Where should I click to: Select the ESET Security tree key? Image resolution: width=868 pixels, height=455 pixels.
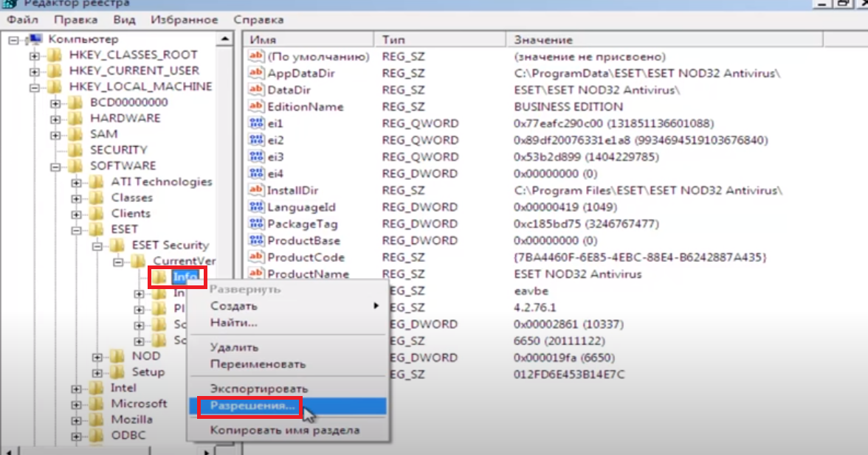pyautogui.click(x=170, y=245)
